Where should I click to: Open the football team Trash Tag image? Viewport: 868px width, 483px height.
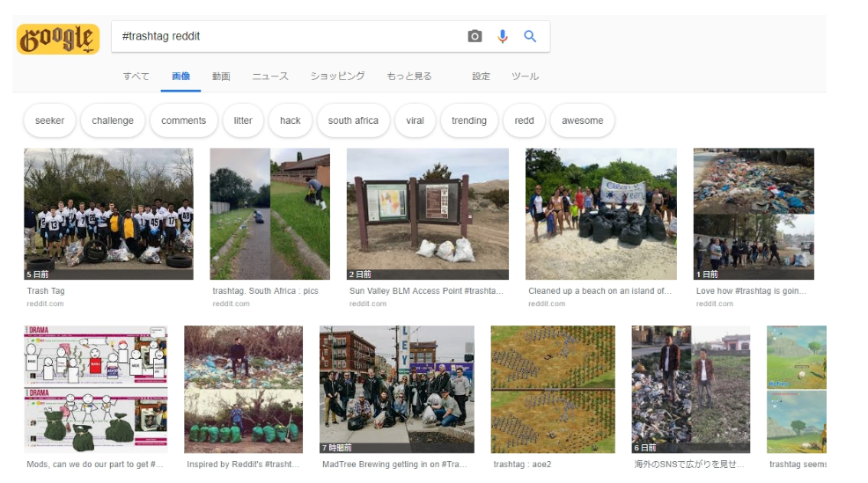tap(108, 214)
